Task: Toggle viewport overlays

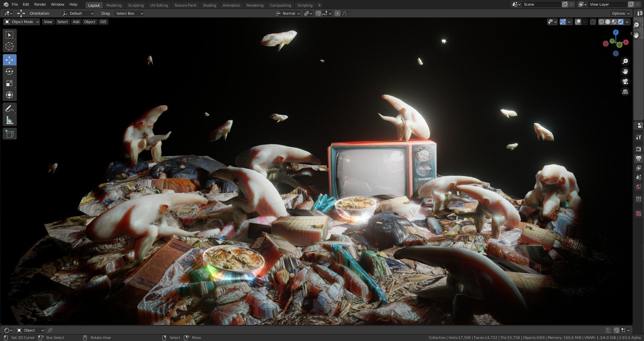Action: [x=578, y=22]
